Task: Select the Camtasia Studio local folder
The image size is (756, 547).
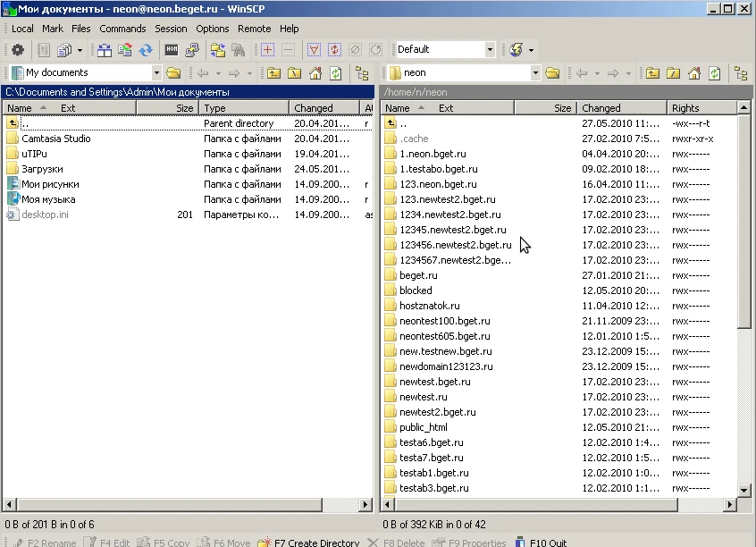Action: tap(55, 139)
